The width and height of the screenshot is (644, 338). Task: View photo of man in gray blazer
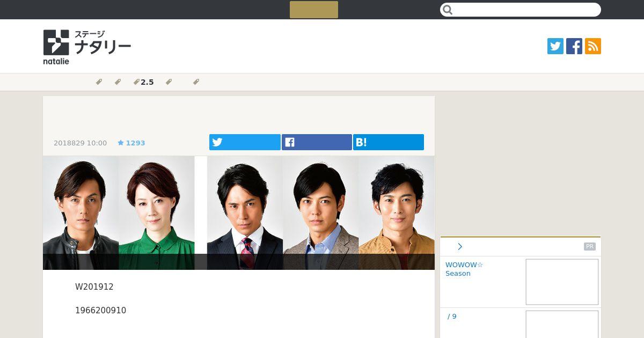[x=321, y=213]
